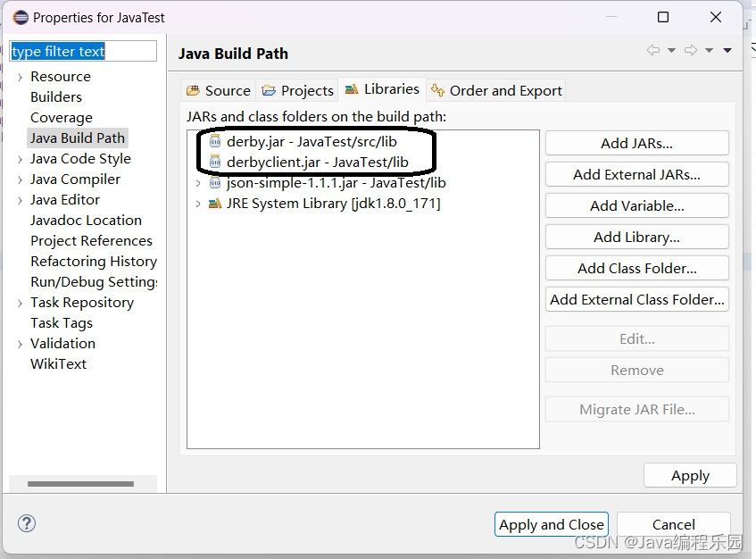
Task: Switch to the Source tab
Action: tap(219, 90)
